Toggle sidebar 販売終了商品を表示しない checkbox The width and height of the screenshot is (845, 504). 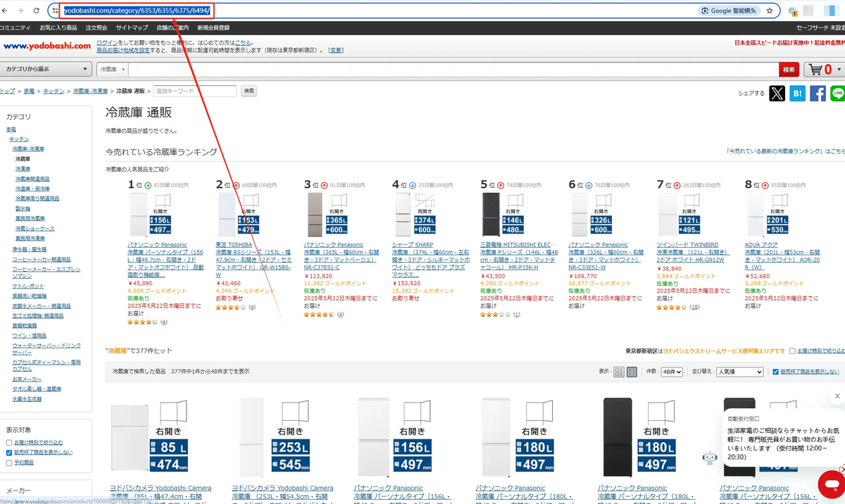[x=8, y=452]
